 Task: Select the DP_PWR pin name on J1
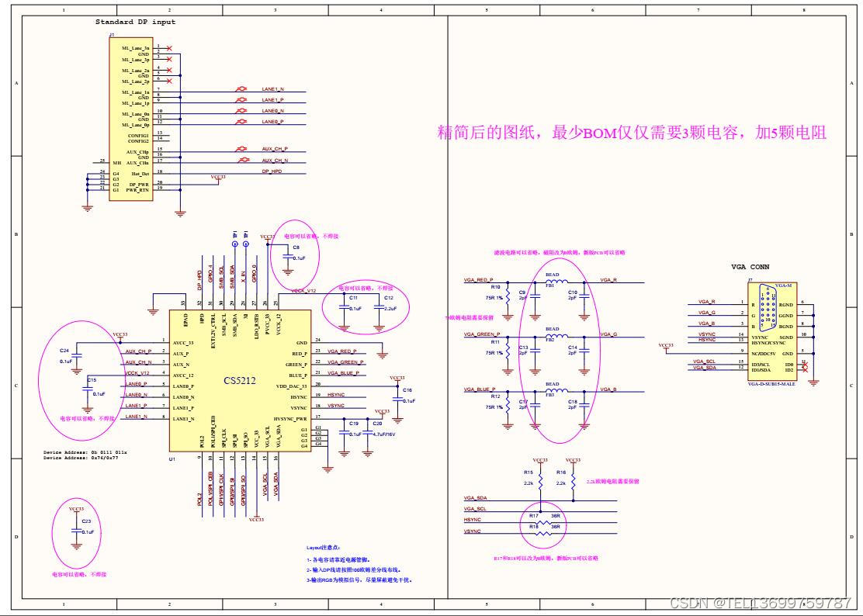click(x=139, y=184)
